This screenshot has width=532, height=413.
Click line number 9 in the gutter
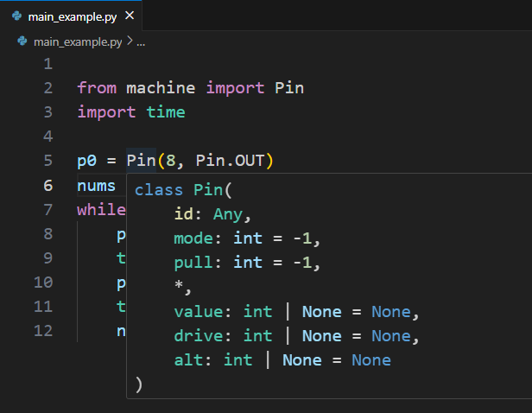tap(48, 258)
